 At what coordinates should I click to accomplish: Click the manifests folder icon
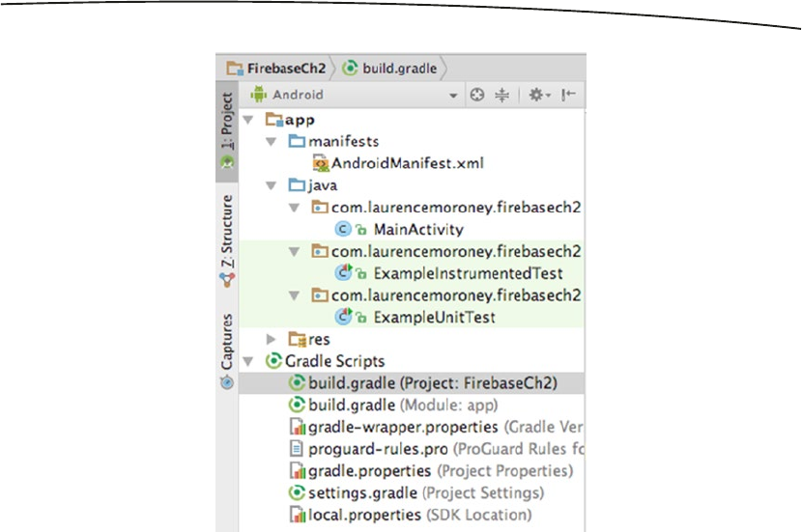point(297,141)
